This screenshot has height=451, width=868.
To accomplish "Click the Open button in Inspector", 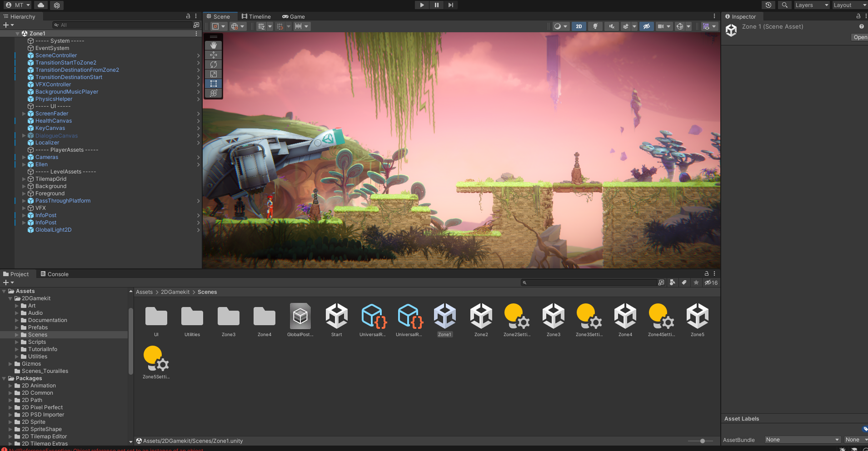I will pos(860,37).
